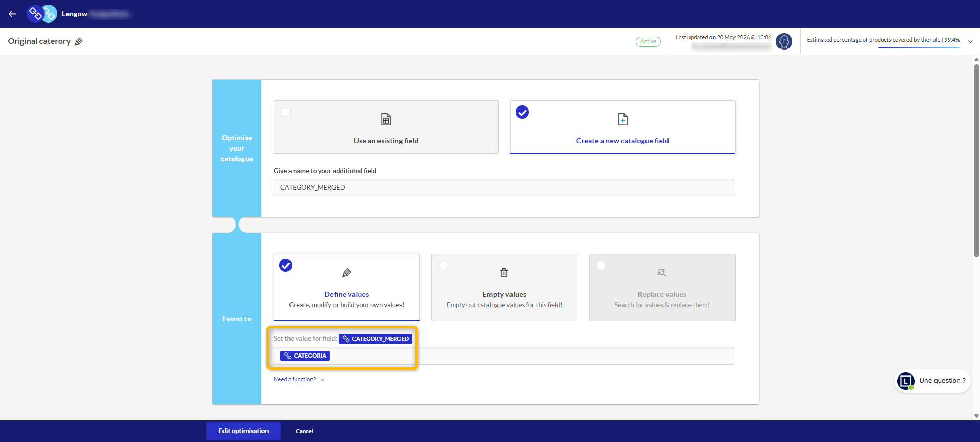Open the user avatar profile icon
Screen dimensions: 980x442
pyautogui.click(x=784, y=41)
